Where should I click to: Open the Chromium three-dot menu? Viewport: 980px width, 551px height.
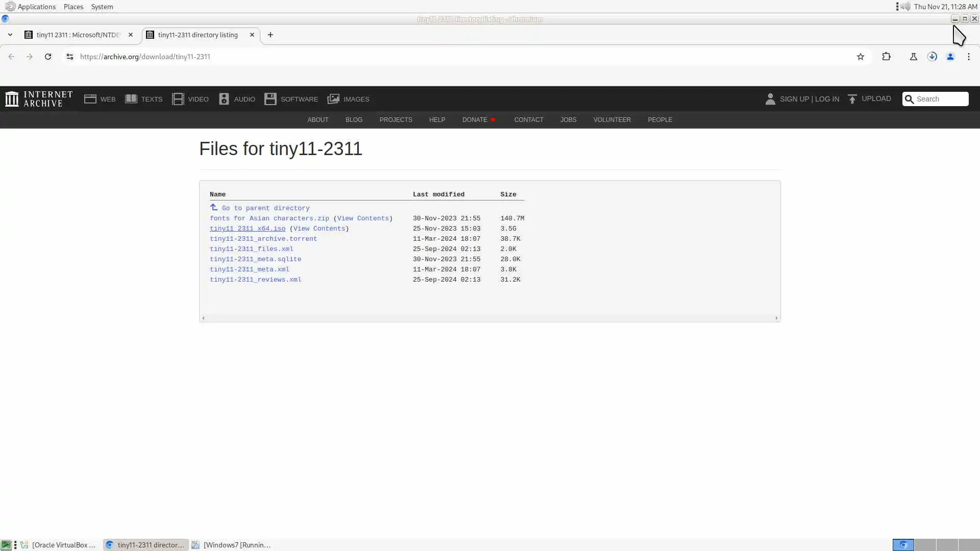[x=968, y=57]
